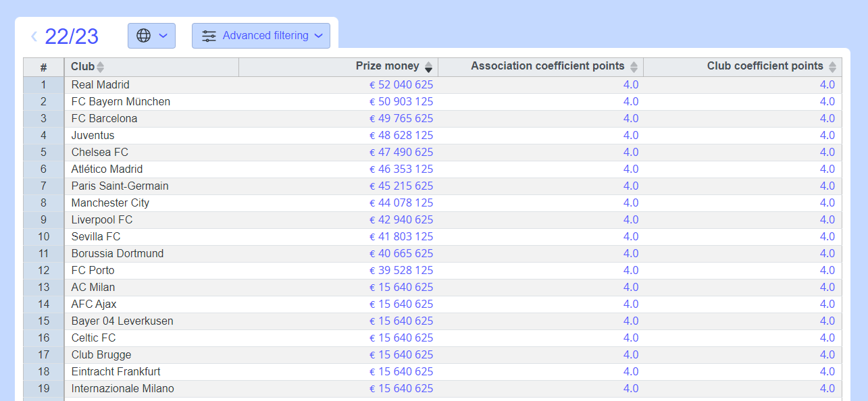Select Sevilla FC club name
868x401 pixels.
point(96,237)
